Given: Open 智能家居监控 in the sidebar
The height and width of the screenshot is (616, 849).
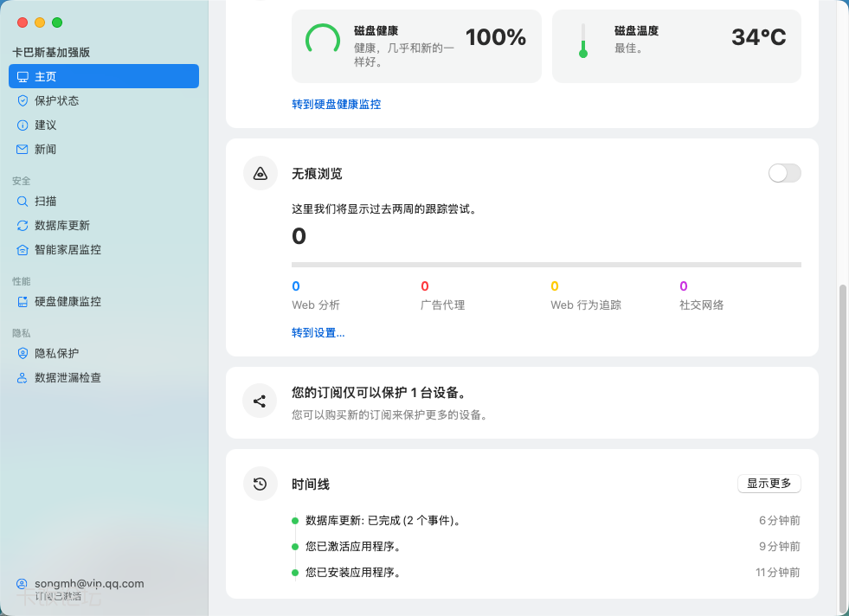Looking at the screenshot, I should (x=68, y=249).
